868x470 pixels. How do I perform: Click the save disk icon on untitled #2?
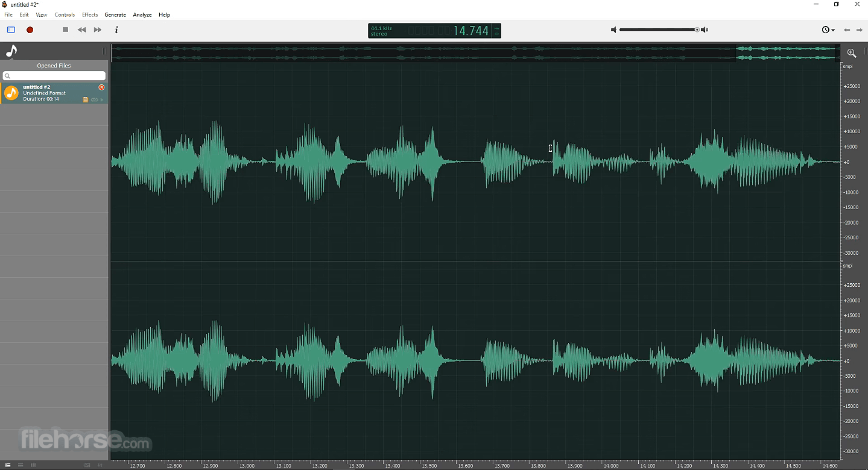(86, 99)
